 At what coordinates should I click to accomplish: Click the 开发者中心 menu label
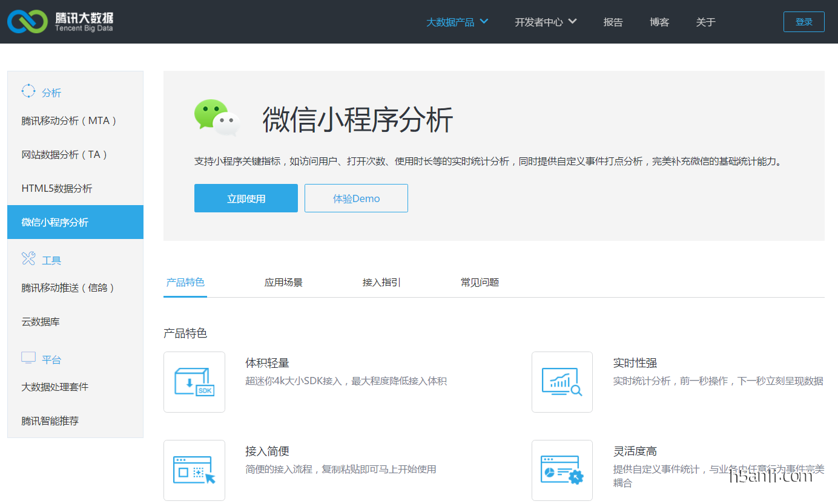pos(539,22)
